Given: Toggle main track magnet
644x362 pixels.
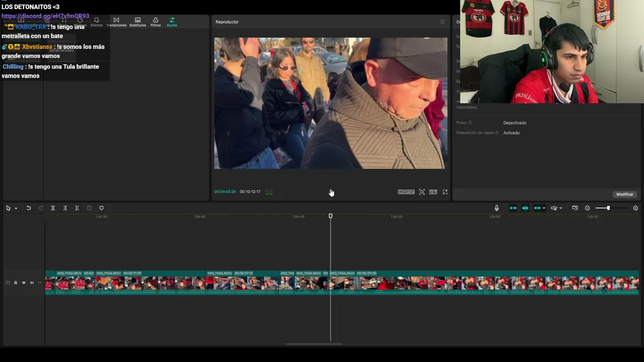Looking at the screenshot, I should click(513, 208).
